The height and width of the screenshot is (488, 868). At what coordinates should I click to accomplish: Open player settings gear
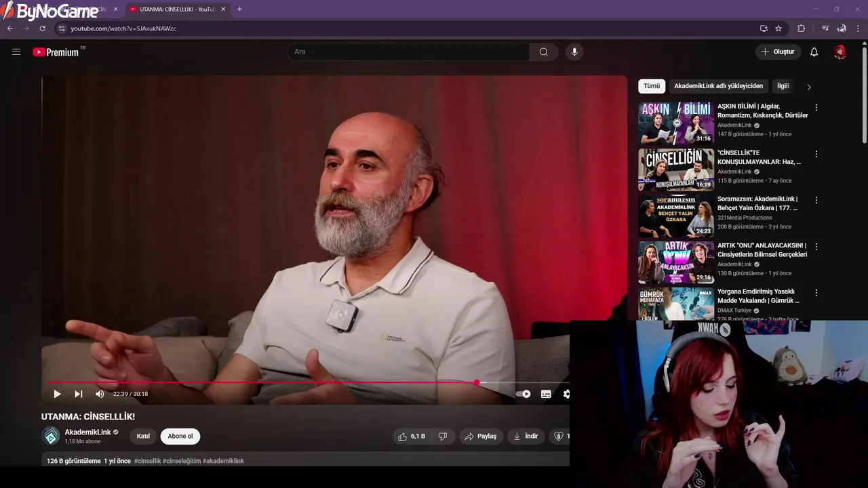pos(566,394)
